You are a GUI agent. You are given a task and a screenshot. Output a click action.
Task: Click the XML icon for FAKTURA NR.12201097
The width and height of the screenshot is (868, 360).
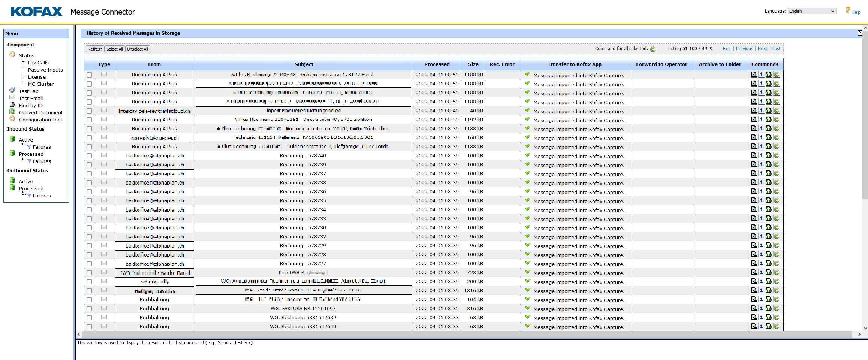769,308
